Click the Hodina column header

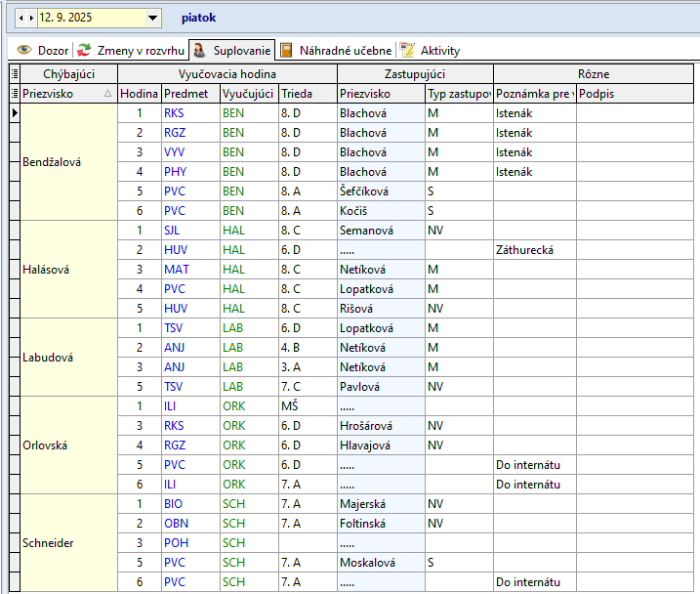(140, 94)
